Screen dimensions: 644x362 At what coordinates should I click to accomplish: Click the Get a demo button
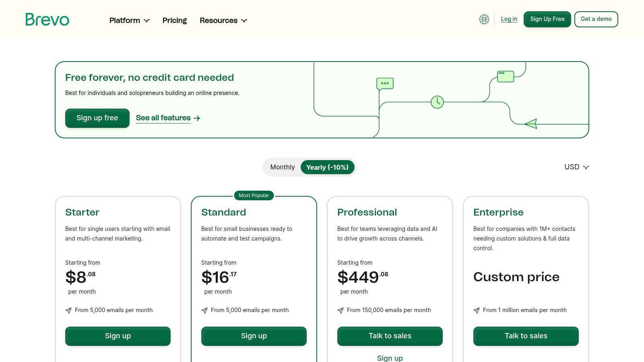click(x=596, y=19)
